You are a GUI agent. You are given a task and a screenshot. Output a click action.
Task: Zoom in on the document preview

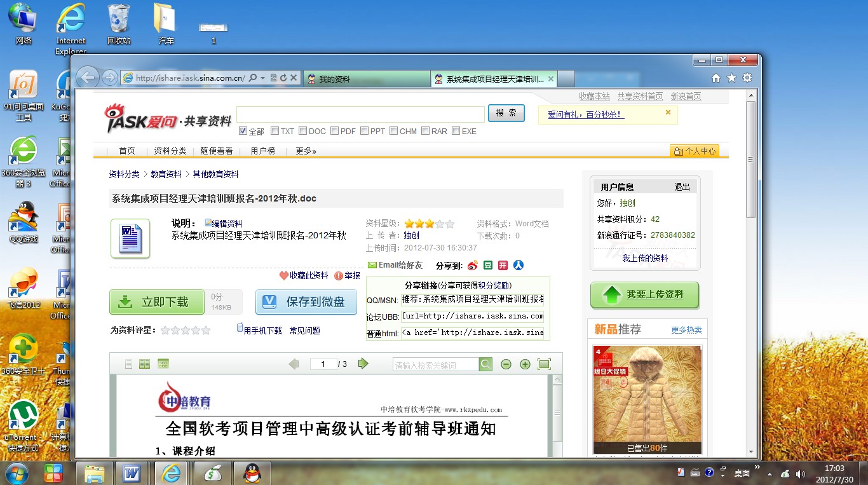pyautogui.click(x=524, y=364)
